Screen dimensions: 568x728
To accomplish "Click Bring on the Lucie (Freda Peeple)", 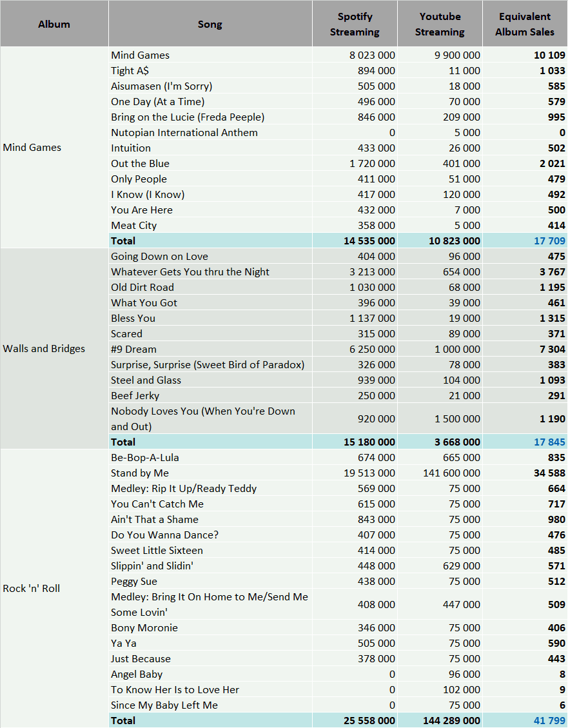I will pyautogui.click(x=210, y=117).
